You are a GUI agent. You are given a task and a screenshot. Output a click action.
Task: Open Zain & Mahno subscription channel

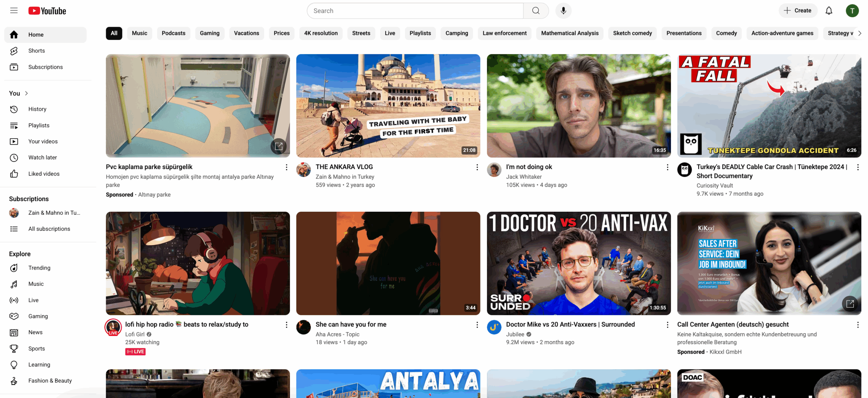click(x=45, y=213)
